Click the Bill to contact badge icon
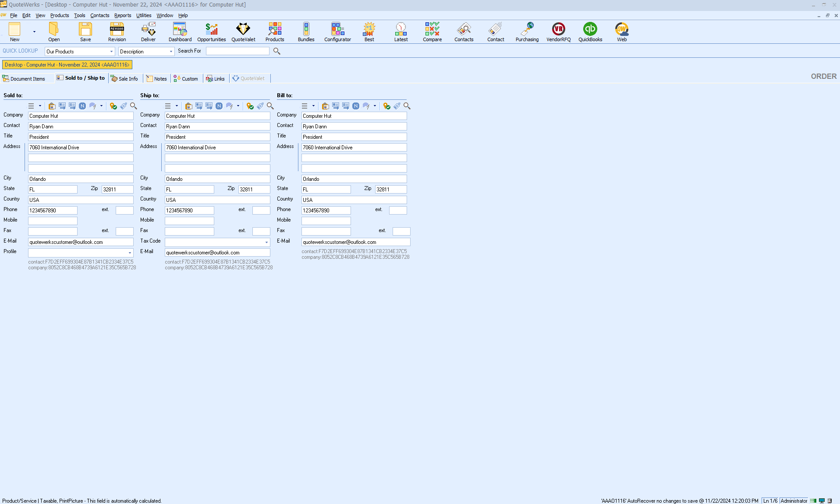Screen dimensions: 840x504 pyautogui.click(x=325, y=106)
